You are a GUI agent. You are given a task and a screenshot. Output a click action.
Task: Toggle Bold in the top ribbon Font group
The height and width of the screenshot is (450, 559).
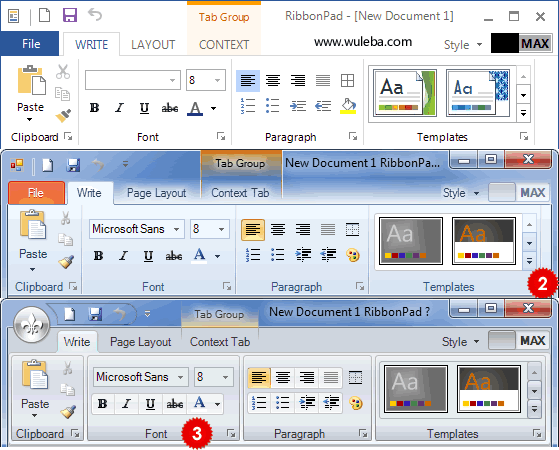(x=94, y=108)
